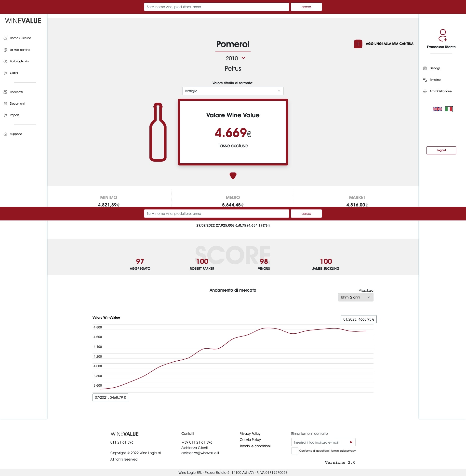This screenshot has height=476, width=466.
Task: Click the Report icon in sidebar
Action: 5,115
